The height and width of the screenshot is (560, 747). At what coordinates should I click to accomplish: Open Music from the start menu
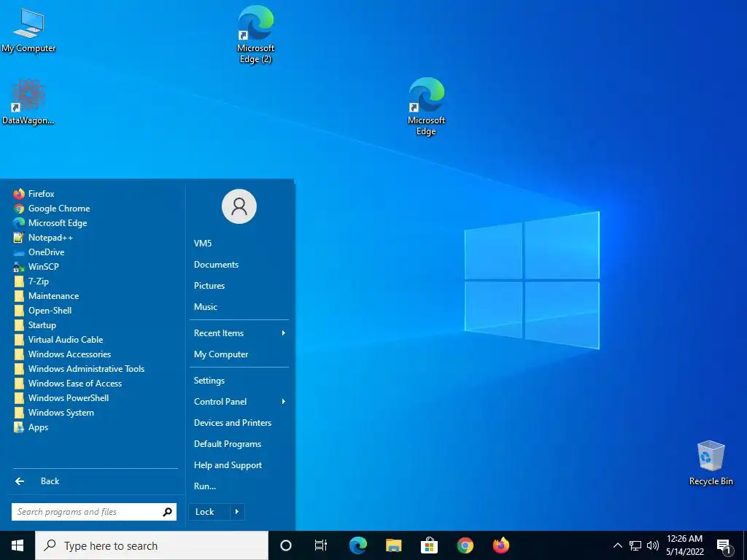pos(205,307)
